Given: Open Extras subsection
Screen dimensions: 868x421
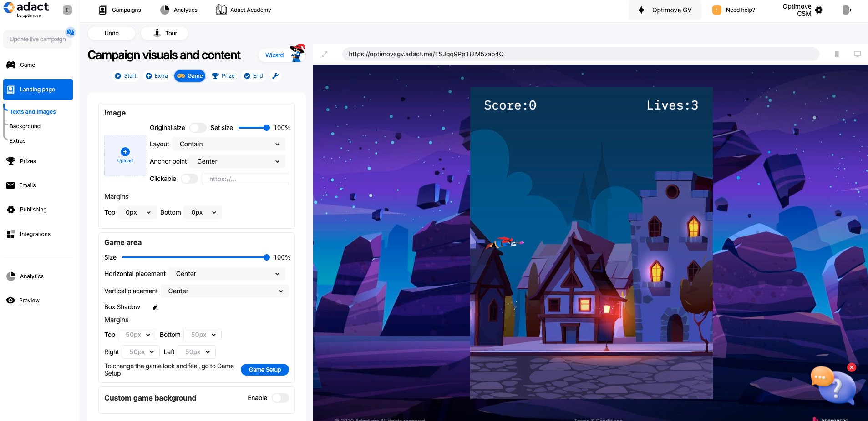Looking at the screenshot, I should [18, 141].
